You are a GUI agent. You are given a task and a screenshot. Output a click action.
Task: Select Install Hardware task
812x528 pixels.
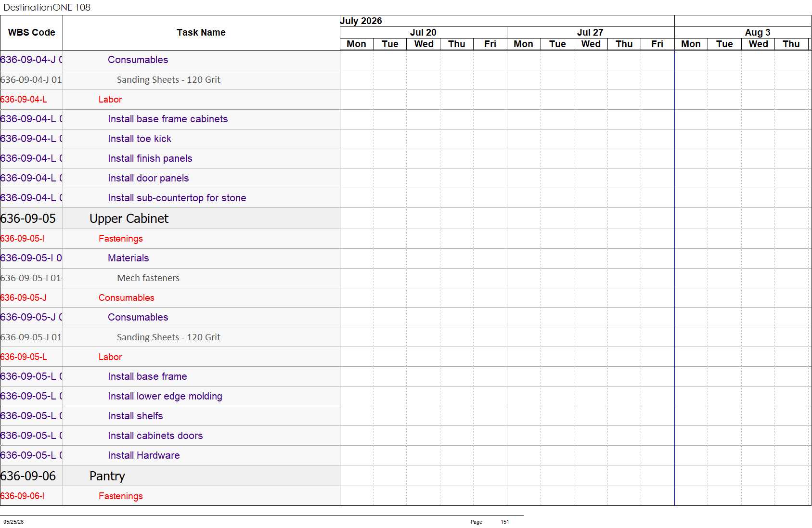click(144, 455)
